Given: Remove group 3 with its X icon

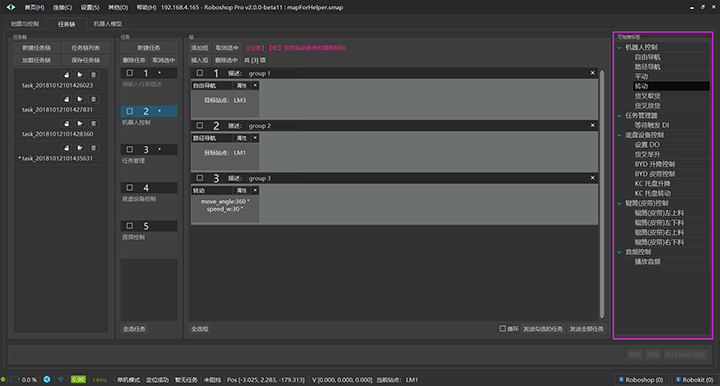Looking at the screenshot, I should point(592,178).
